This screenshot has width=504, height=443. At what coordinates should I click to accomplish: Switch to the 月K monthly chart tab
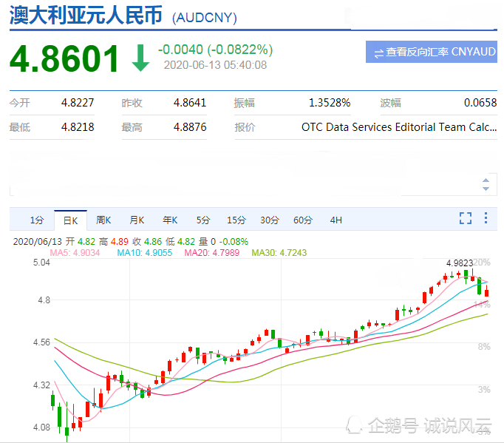(137, 220)
